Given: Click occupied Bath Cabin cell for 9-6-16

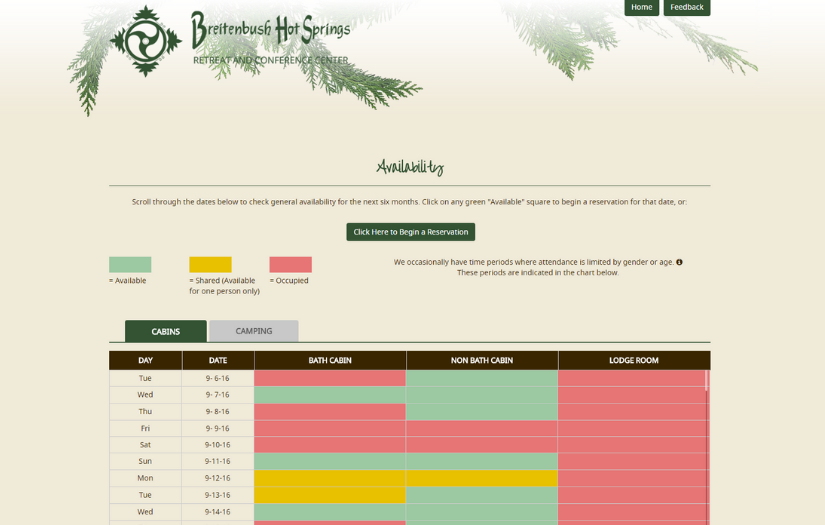Looking at the screenshot, I should pyautogui.click(x=330, y=378).
